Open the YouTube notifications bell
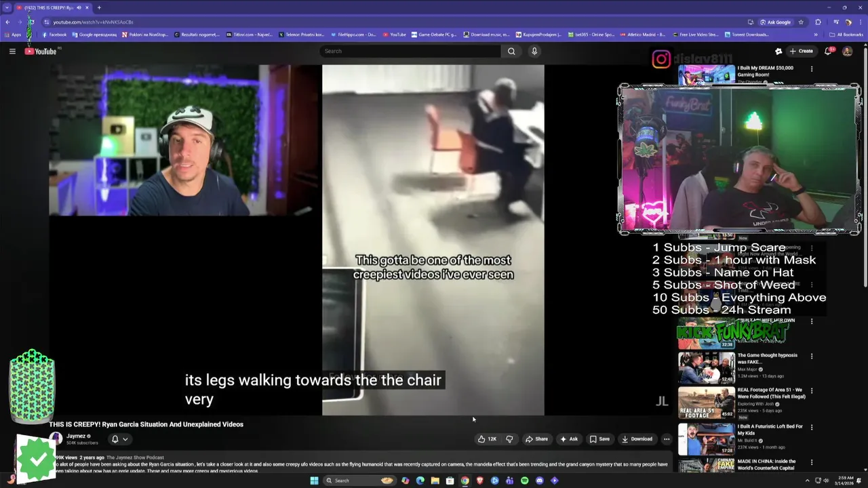Screen dimensions: 868x488 [829, 51]
